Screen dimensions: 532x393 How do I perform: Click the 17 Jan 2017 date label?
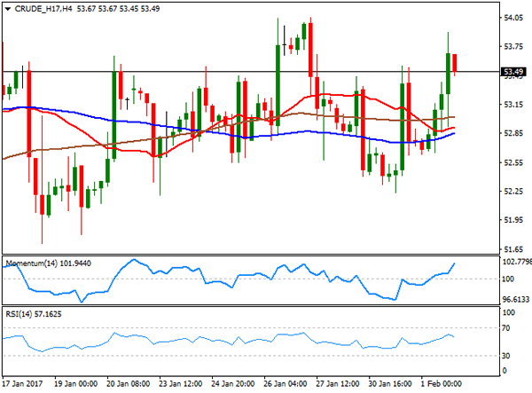(22, 384)
